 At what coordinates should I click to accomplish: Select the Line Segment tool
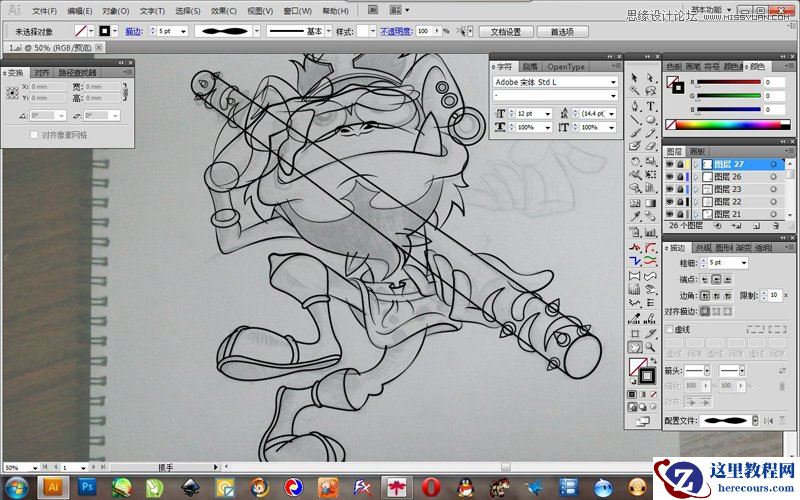point(634,120)
